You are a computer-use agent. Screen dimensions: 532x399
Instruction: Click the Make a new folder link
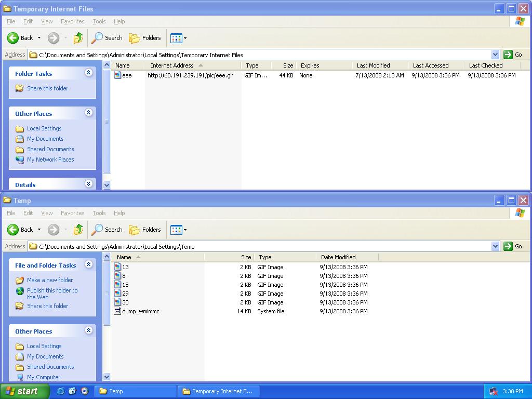tap(50, 280)
